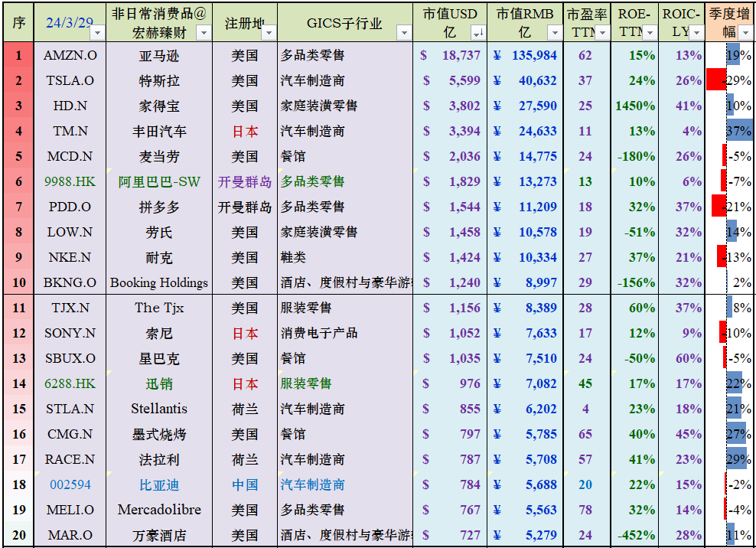The height and width of the screenshot is (548, 756).
Task: Select the SONY.N ticker cell
Action: click(70, 333)
